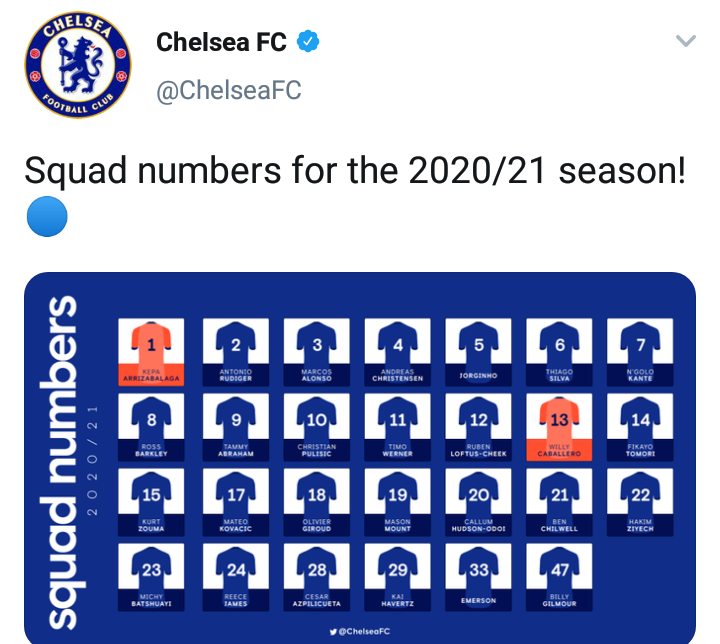Click the @ChelseaFC handle link
The height and width of the screenshot is (644, 720).
[x=228, y=91]
